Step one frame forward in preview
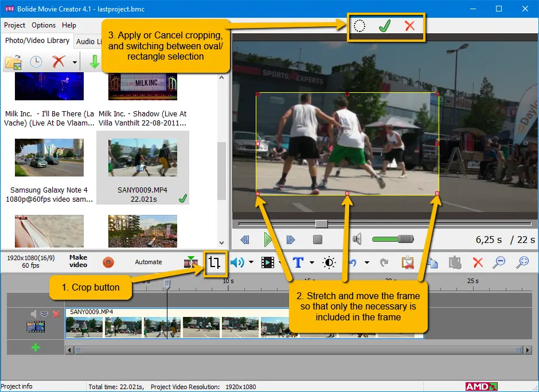Image resolution: width=539 pixels, height=392 pixels. tap(291, 240)
